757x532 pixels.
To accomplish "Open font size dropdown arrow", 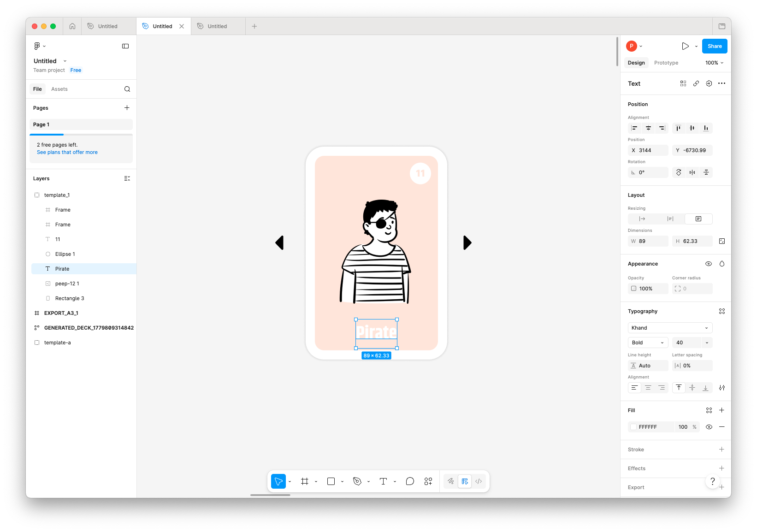I will [x=707, y=343].
